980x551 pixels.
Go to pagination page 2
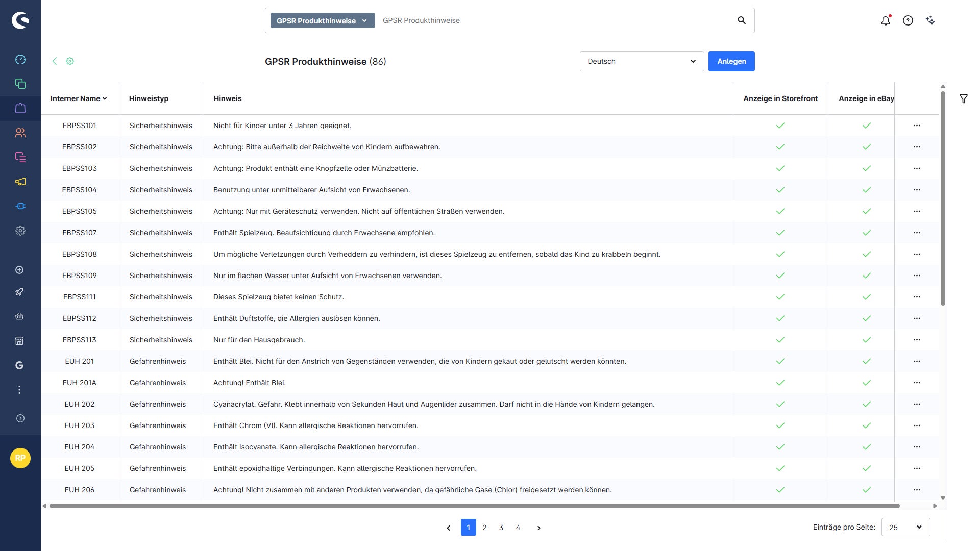point(484,528)
